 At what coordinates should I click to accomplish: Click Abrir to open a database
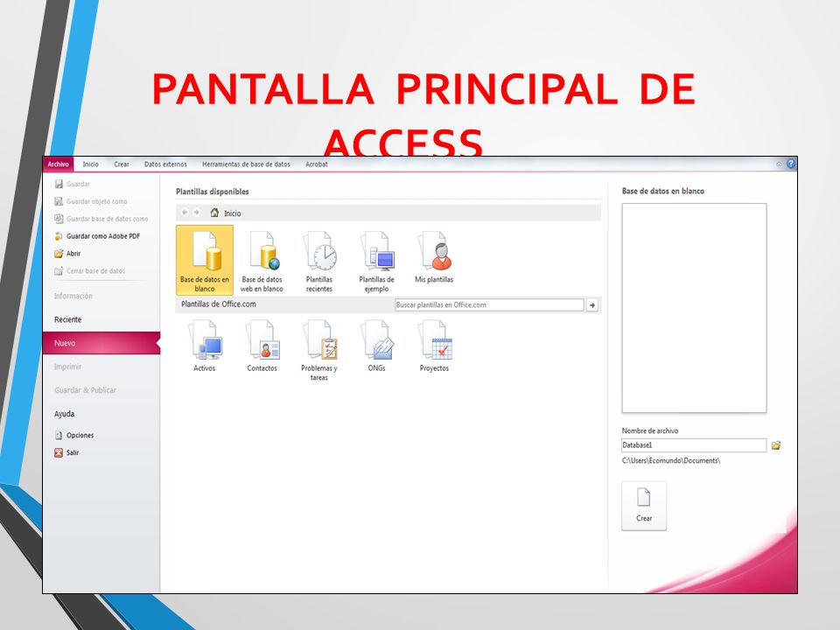pos(67,254)
